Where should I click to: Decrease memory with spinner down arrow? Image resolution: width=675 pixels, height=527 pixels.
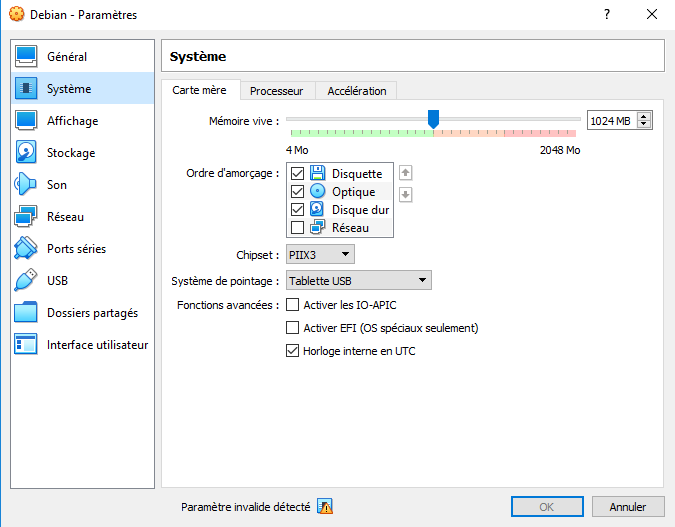[x=644, y=124]
